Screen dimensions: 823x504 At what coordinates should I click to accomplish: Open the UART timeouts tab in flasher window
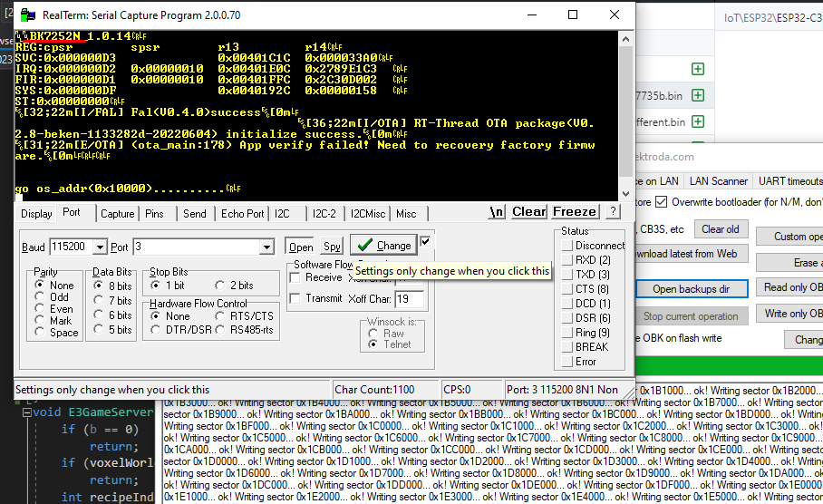[789, 181]
